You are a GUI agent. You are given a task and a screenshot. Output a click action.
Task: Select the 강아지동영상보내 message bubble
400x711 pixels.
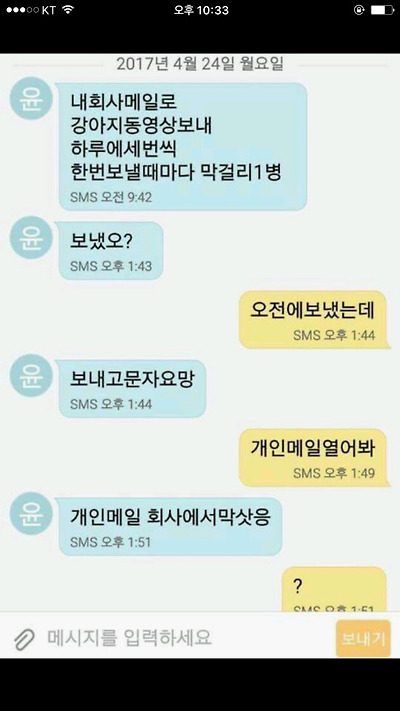pos(183,146)
